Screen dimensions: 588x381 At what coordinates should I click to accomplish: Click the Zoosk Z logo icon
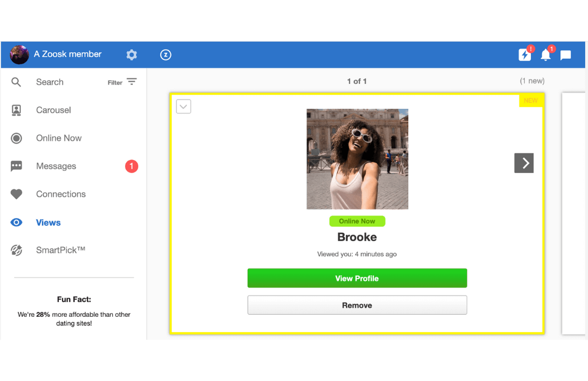click(x=166, y=54)
